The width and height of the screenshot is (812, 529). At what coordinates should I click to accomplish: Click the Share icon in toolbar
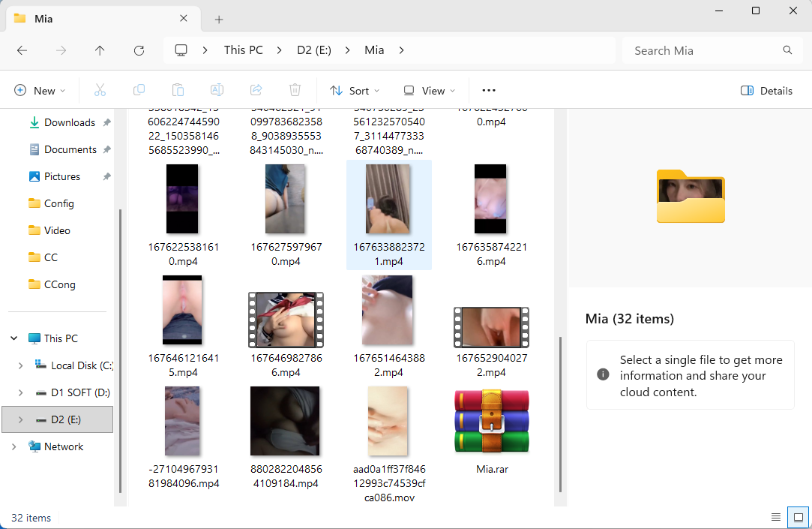tap(256, 90)
